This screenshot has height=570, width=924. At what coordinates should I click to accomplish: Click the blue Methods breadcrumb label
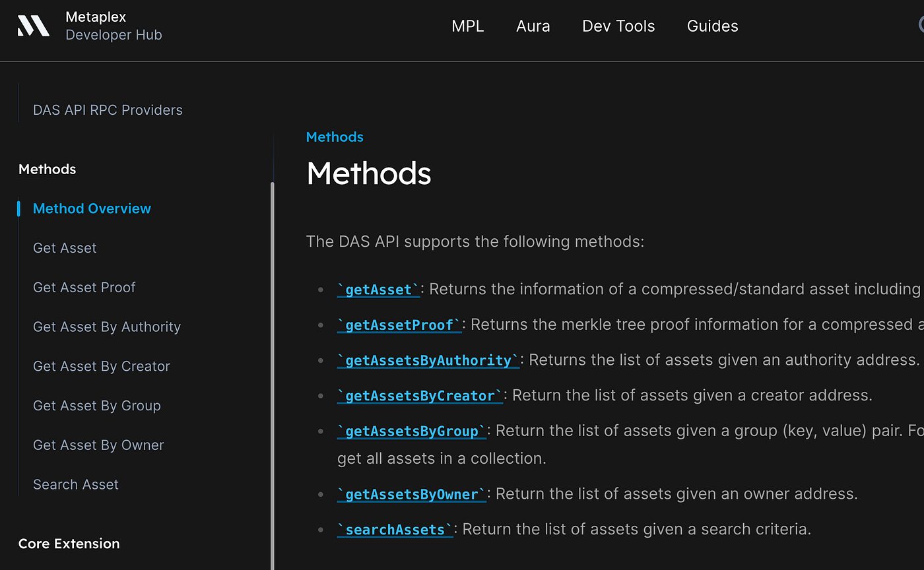click(x=335, y=137)
